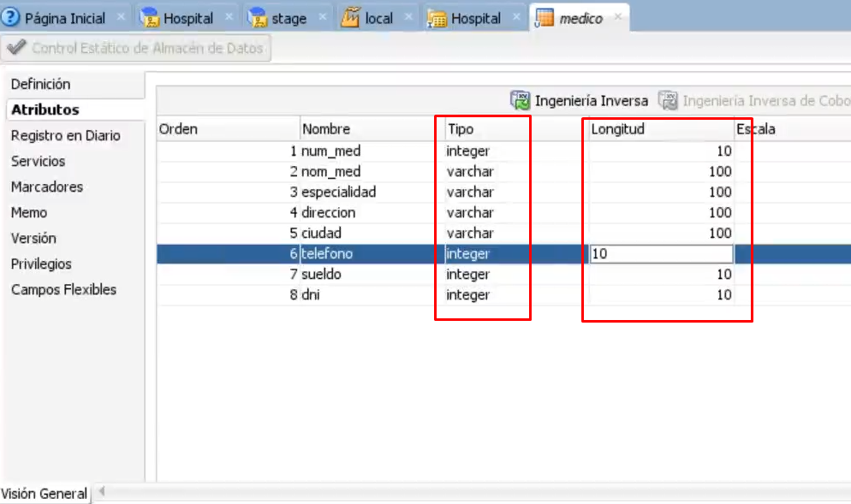Open the Página Inicial tab
Viewport: 851px width, 504px height.
(64, 19)
